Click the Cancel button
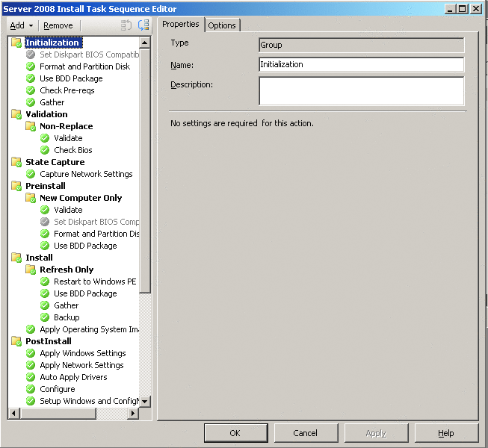Screen dimensions: 488x448 [305, 433]
